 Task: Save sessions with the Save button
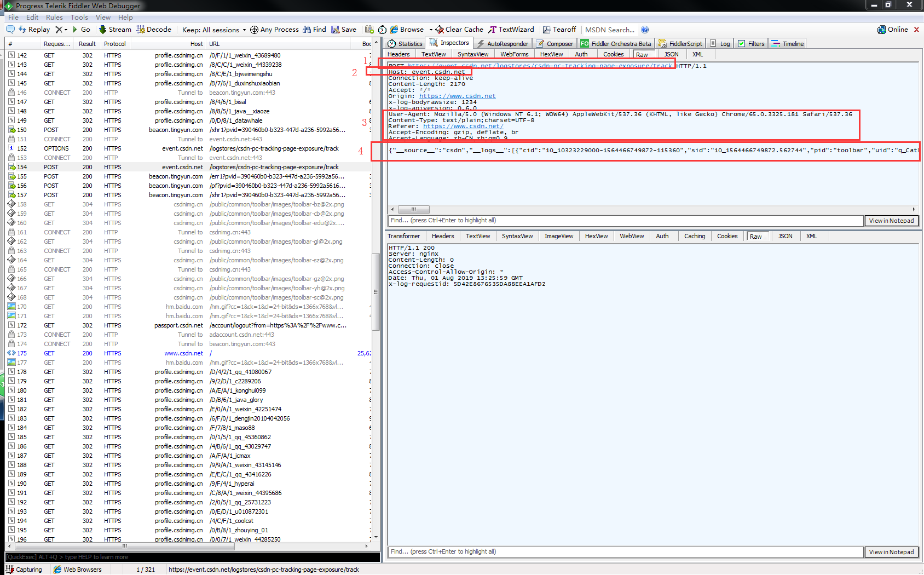pos(344,30)
